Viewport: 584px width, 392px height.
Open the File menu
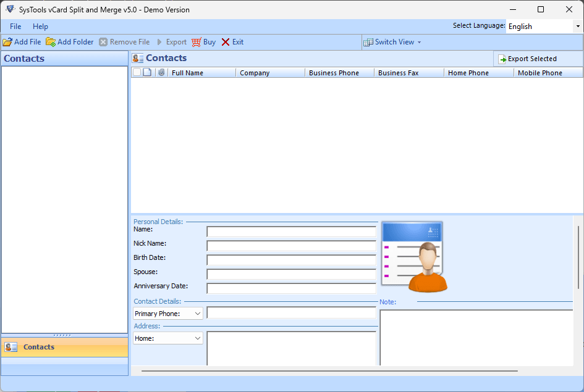pos(15,27)
